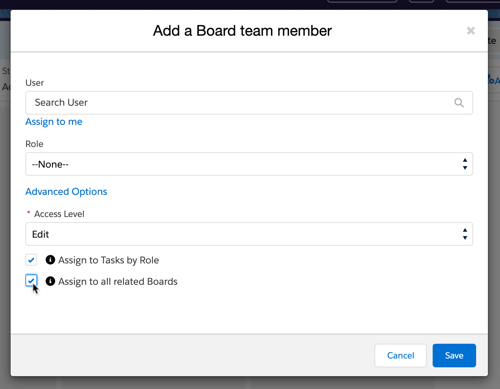Image resolution: width=500 pixels, height=389 pixels.
Task: Click into the Search User field
Action: (249, 103)
